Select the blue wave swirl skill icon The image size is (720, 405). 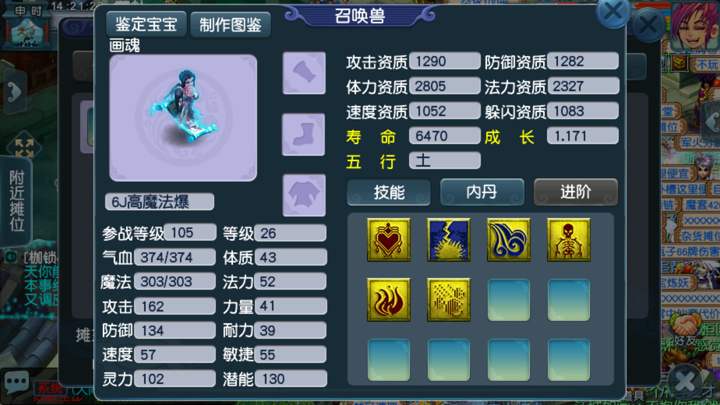point(509,240)
